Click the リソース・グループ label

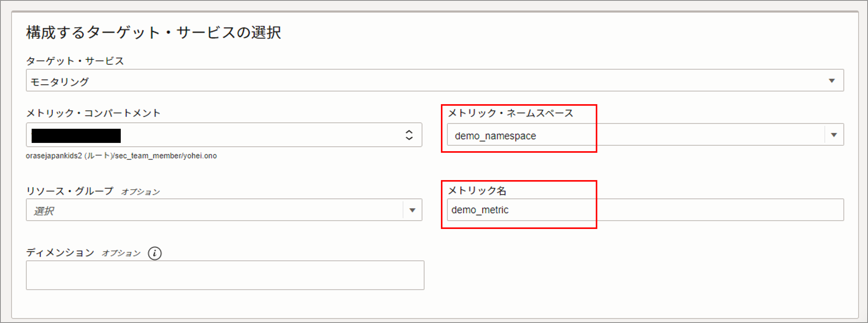[70, 191]
